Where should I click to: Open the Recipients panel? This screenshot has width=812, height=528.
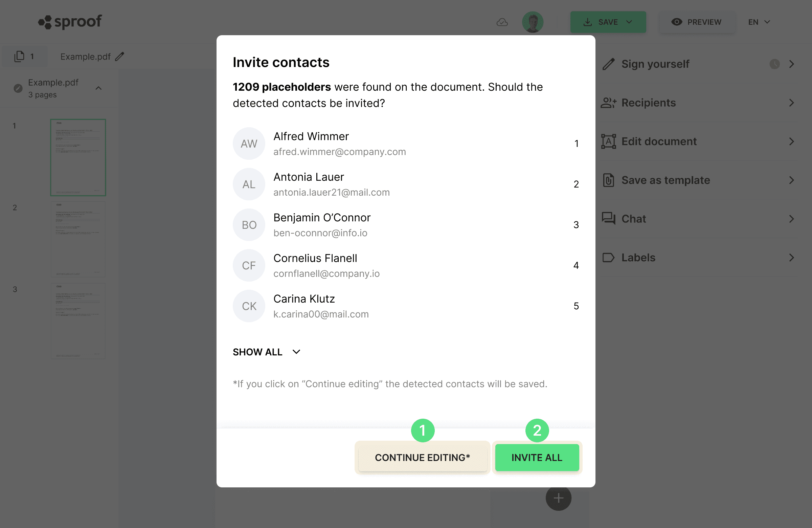click(x=698, y=103)
